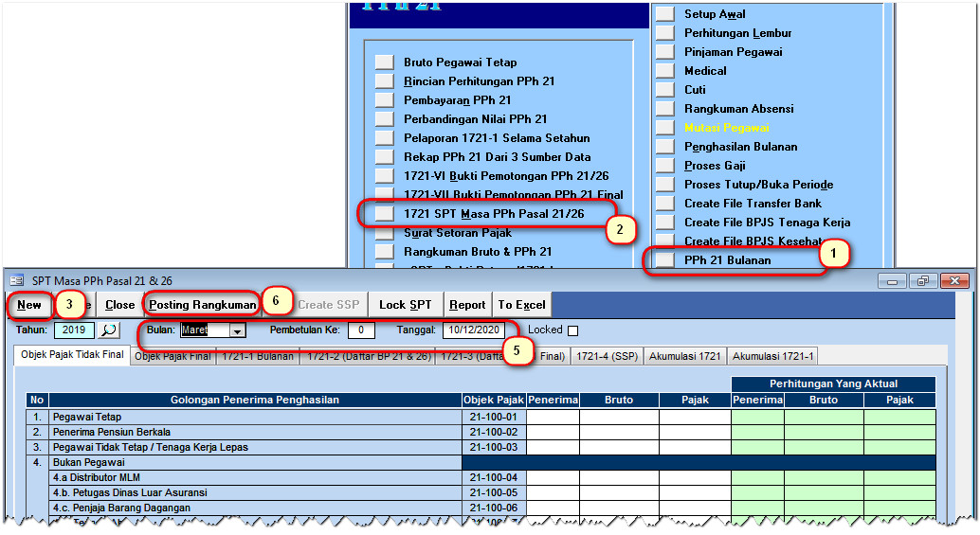980x535 pixels.
Task: Click the Lock SPT button
Action: (x=406, y=305)
